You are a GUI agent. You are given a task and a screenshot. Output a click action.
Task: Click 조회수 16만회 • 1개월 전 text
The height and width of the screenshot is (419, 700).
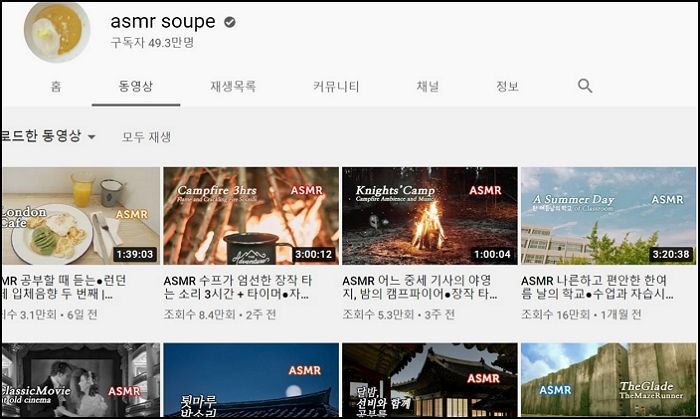point(581,315)
